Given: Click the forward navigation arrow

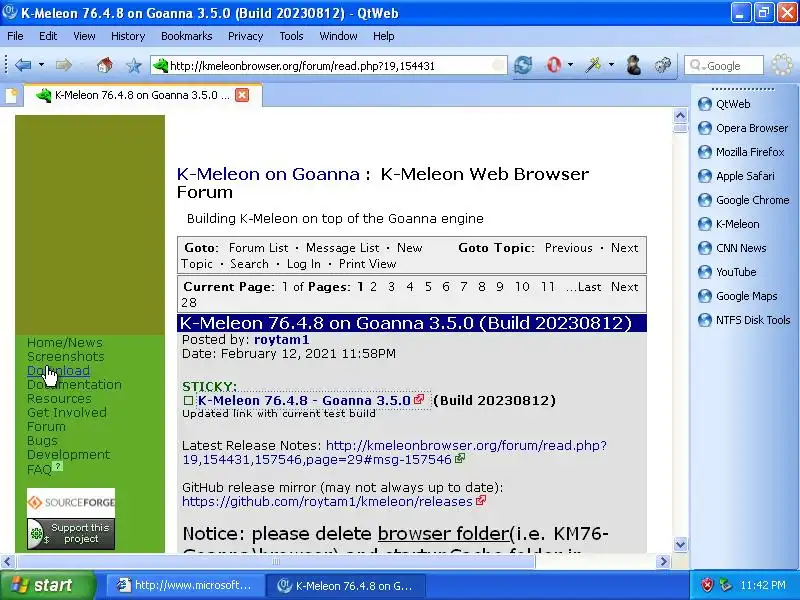Looking at the screenshot, I should [x=63, y=65].
